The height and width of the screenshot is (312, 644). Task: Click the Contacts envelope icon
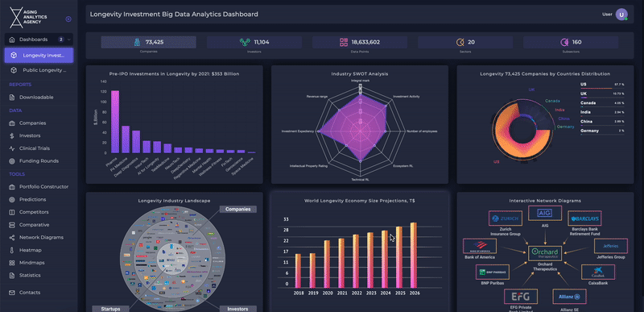(x=11, y=293)
